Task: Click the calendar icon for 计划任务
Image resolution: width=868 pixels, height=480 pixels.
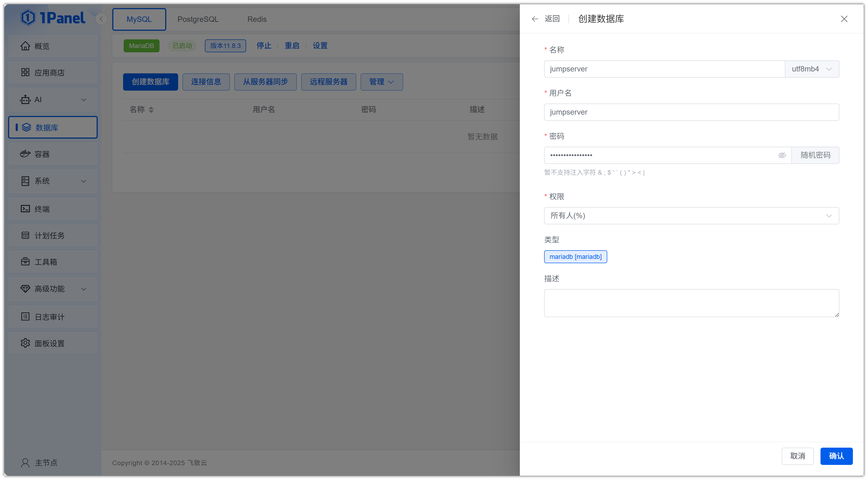Action: pos(25,235)
